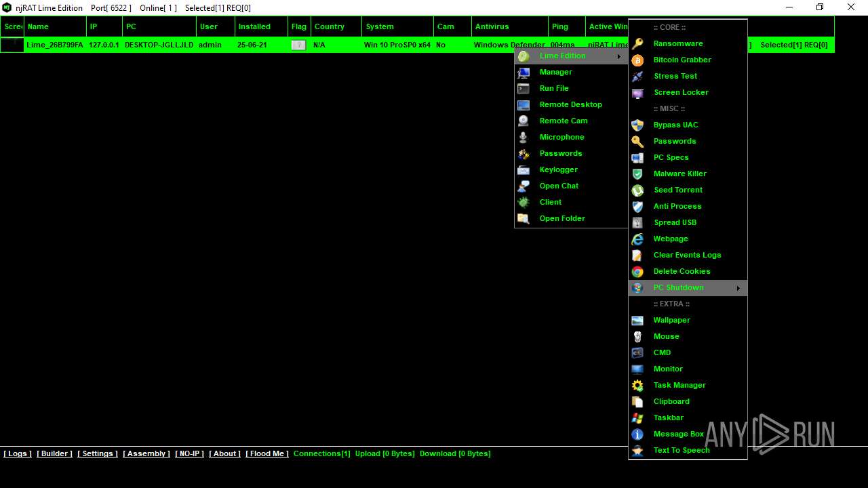Open the Builder link
868x488 pixels.
(54, 453)
